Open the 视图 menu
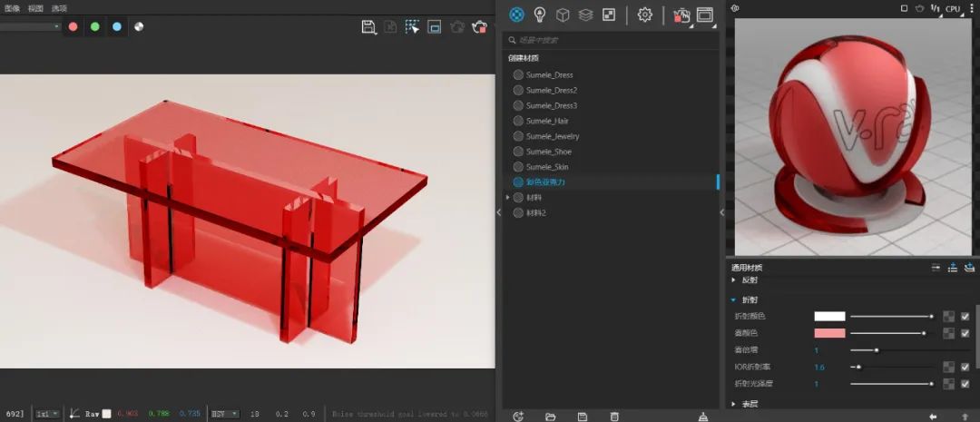The image size is (980, 422). tap(35, 8)
